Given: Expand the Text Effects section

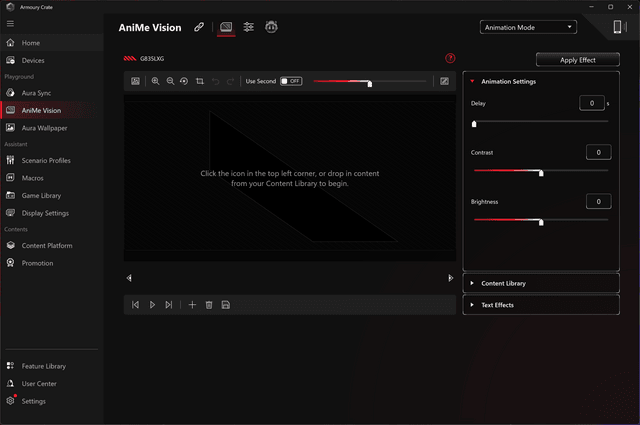Looking at the screenshot, I should click(x=541, y=305).
